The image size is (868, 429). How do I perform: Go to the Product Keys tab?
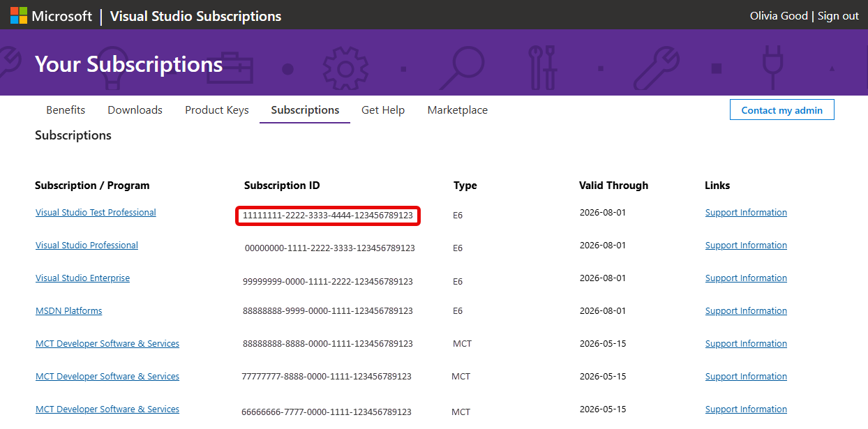tap(216, 110)
